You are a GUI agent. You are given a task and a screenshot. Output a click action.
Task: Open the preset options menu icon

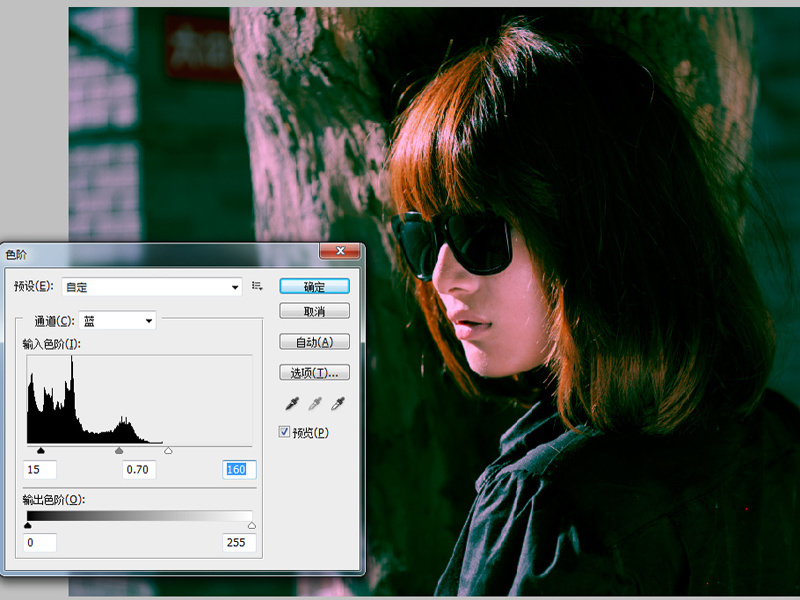click(257, 286)
